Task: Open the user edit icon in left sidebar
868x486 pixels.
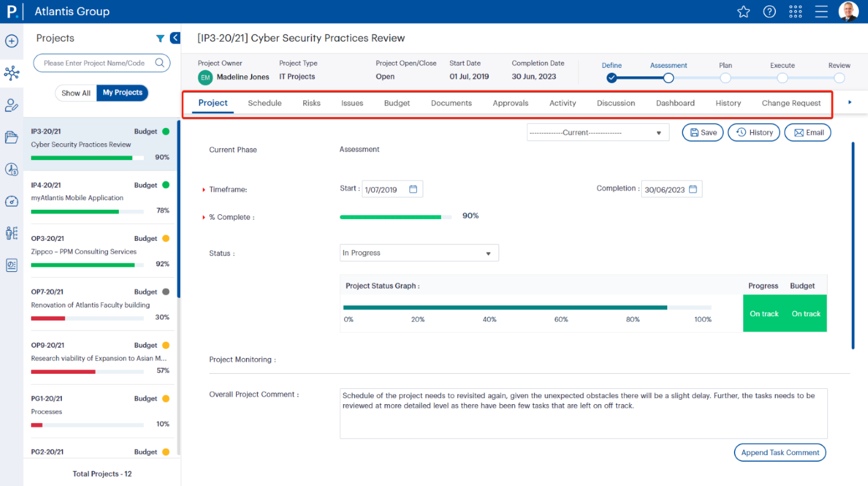Action: (x=12, y=106)
